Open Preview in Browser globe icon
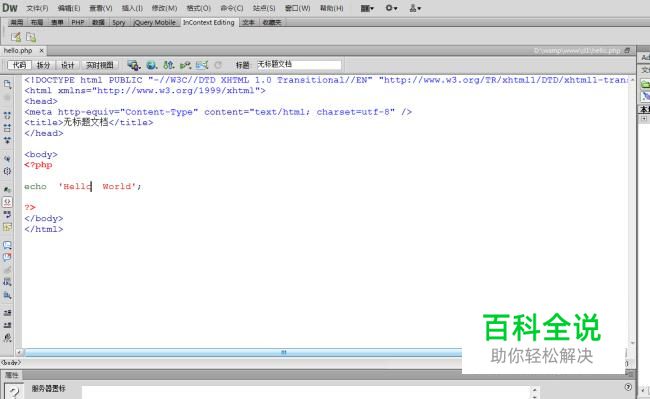Screen dimensions: 650x399 pos(151,65)
